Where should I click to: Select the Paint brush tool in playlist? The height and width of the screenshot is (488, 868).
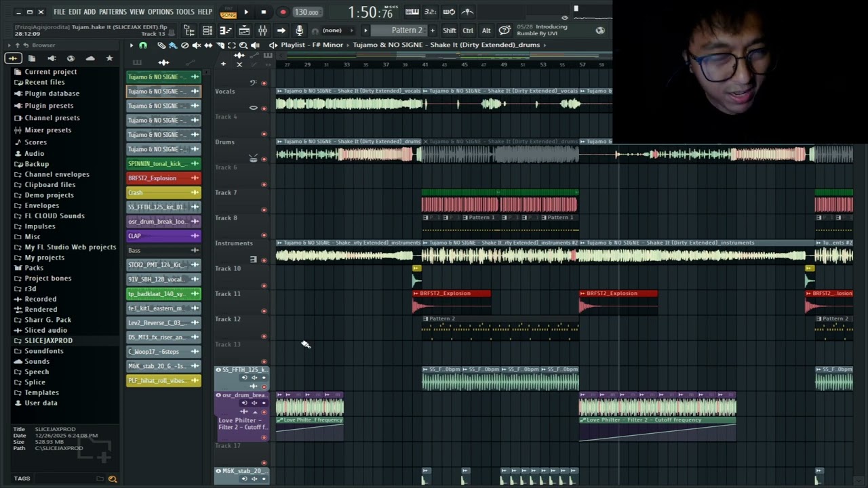pyautogui.click(x=173, y=45)
